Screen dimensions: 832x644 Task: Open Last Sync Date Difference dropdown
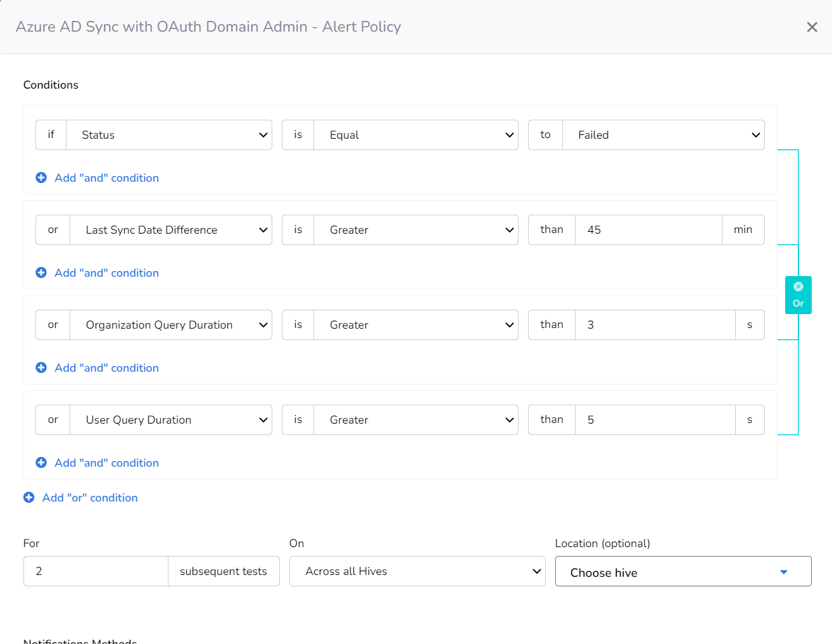(171, 230)
